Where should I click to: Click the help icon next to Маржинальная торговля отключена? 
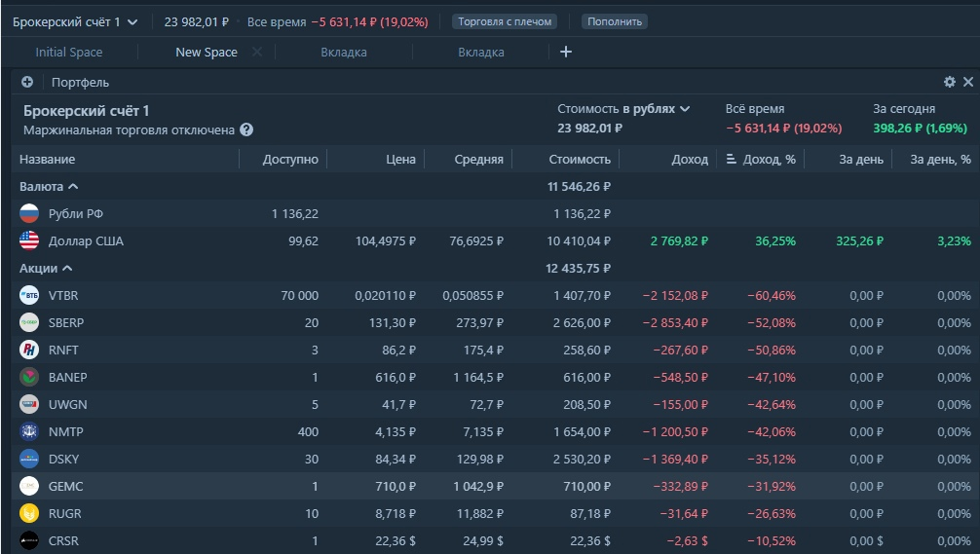click(246, 129)
